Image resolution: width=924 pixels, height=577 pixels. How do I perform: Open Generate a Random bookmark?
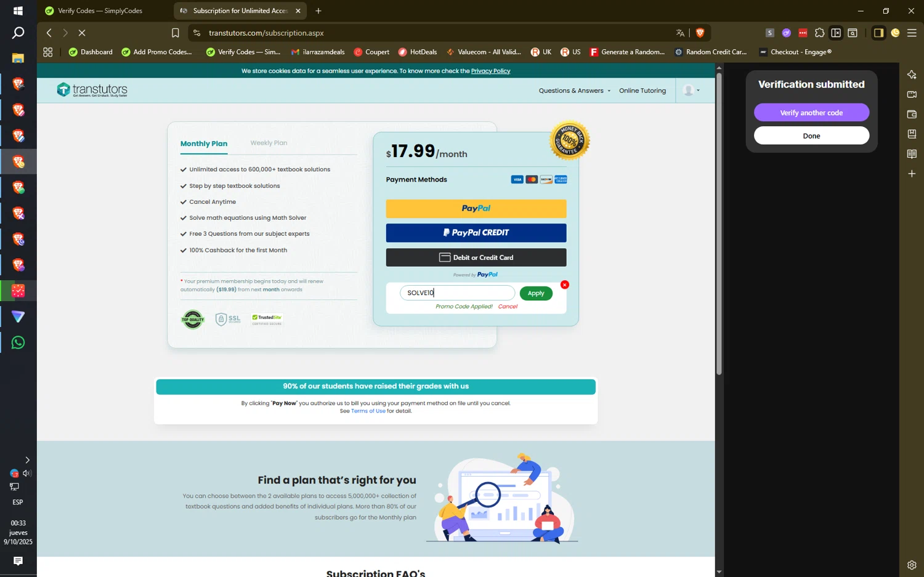[x=627, y=52]
